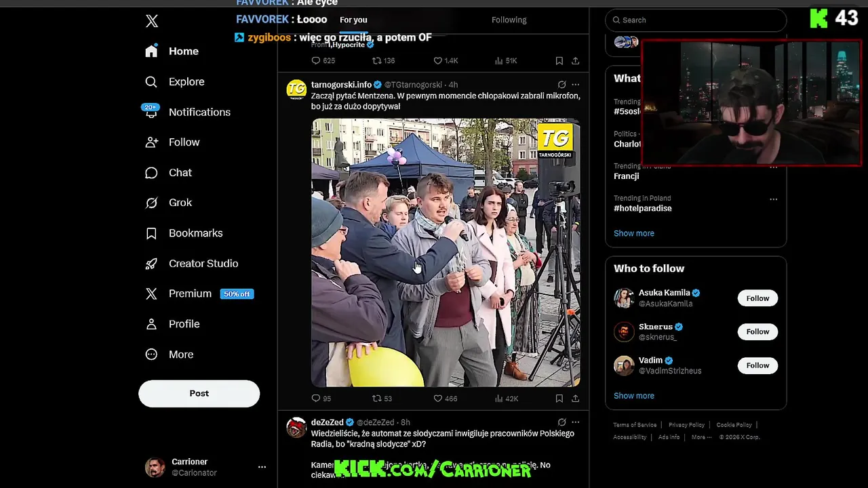Reply to the post with 625 comments
Viewport: 868px width, 488px height.
point(323,60)
